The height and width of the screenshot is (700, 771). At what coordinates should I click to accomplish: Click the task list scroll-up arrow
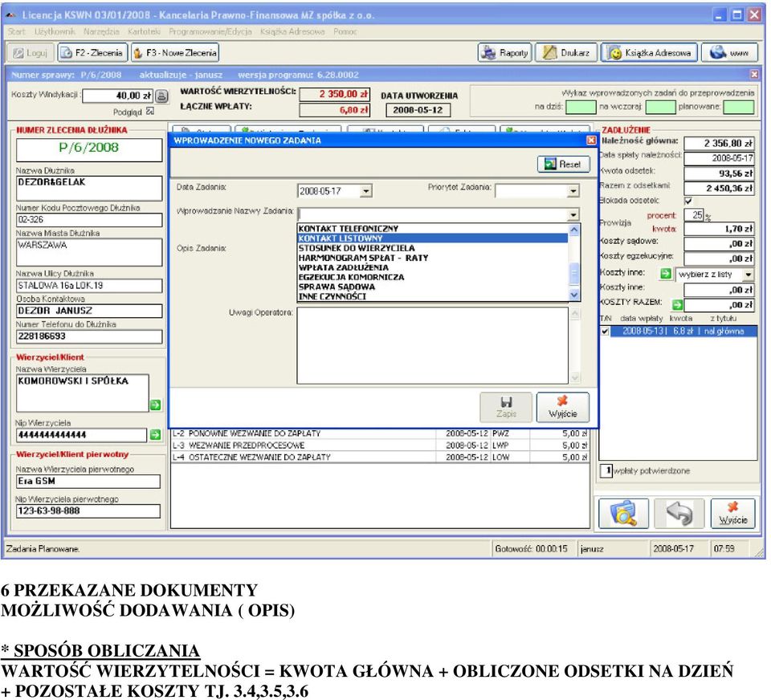tap(573, 230)
